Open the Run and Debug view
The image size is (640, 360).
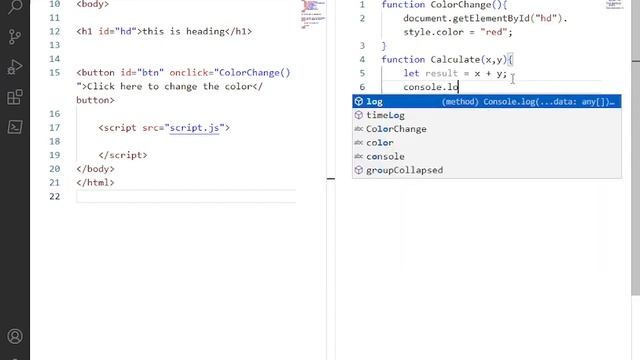[x=15, y=67]
